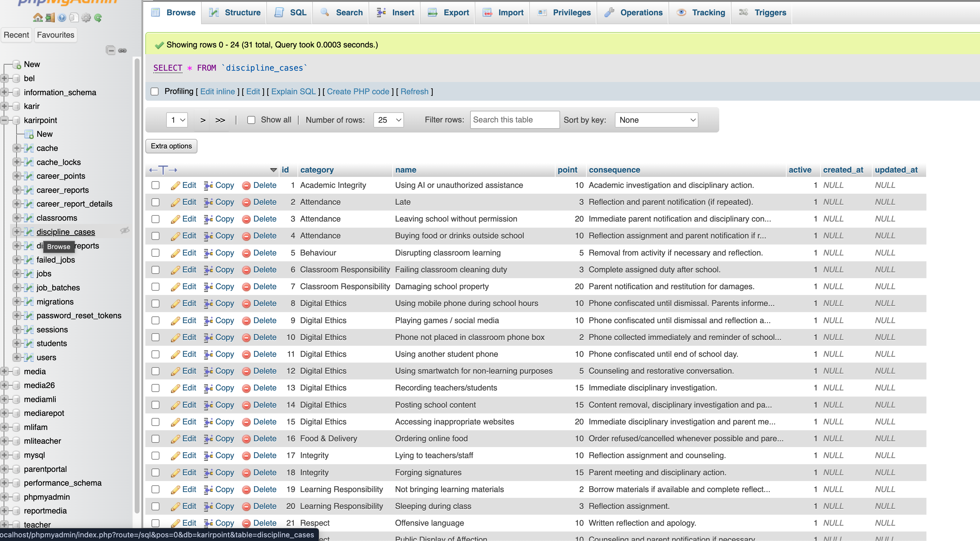Collapse the karirpoint database tree node
980x541 pixels.
coord(4,120)
